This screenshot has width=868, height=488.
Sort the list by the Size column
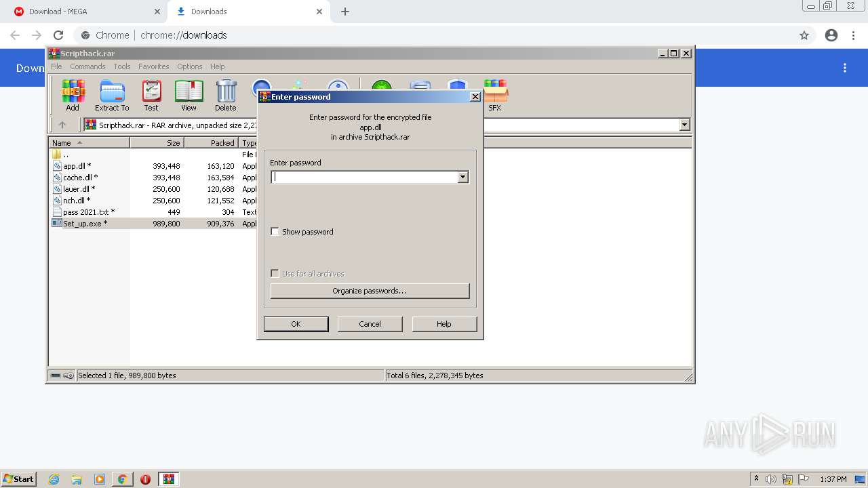point(157,143)
